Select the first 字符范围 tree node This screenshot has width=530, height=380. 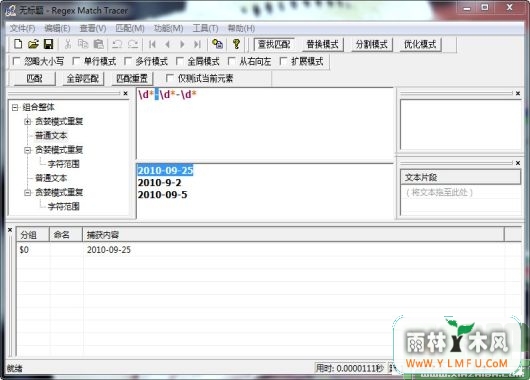click(64, 164)
